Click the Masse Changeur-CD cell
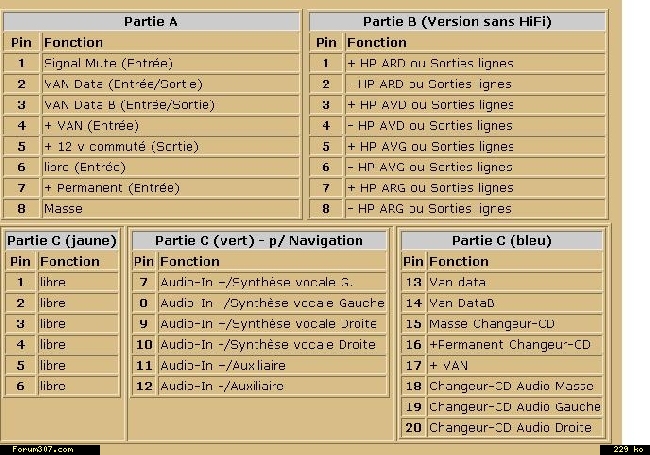Viewport: 650px width, 455px height. (x=515, y=324)
